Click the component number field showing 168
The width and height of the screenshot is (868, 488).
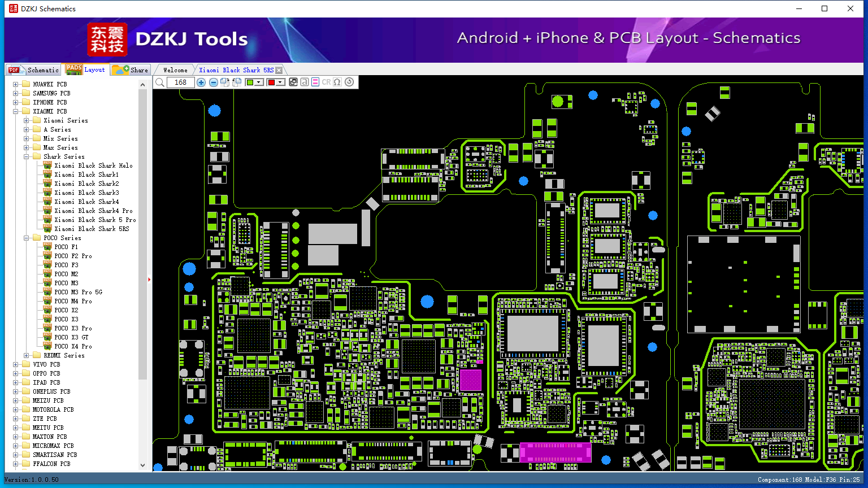coord(181,82)
